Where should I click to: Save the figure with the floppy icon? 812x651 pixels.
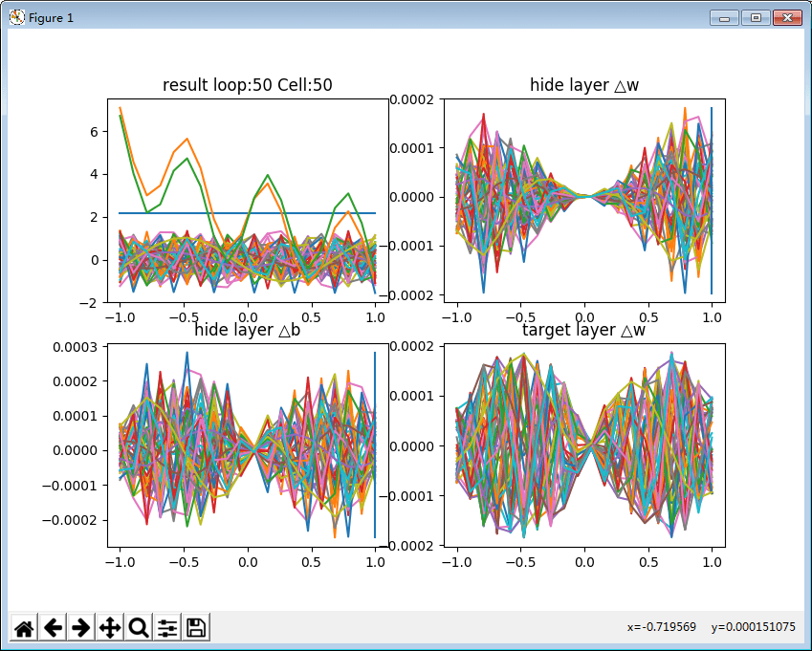click(x=196, y=628)
